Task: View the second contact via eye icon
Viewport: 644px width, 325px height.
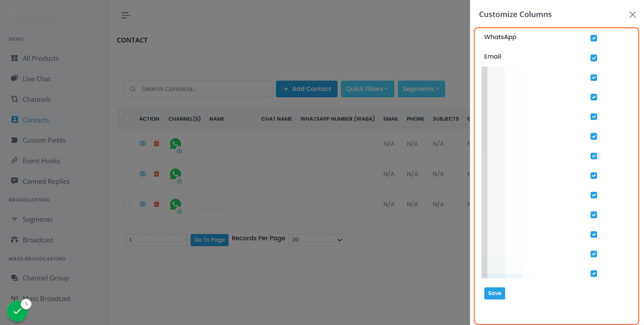Action: [x=143, y=174]
